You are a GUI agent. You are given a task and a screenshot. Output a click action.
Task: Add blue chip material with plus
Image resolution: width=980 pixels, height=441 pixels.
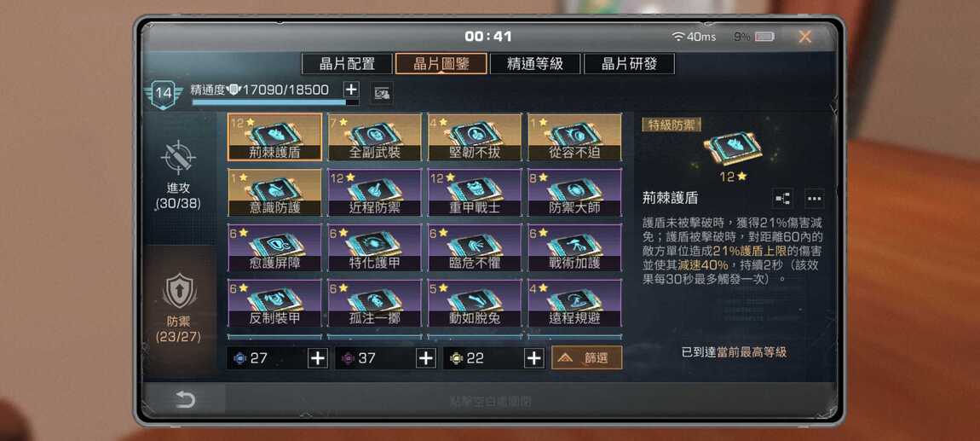[318, 357]
